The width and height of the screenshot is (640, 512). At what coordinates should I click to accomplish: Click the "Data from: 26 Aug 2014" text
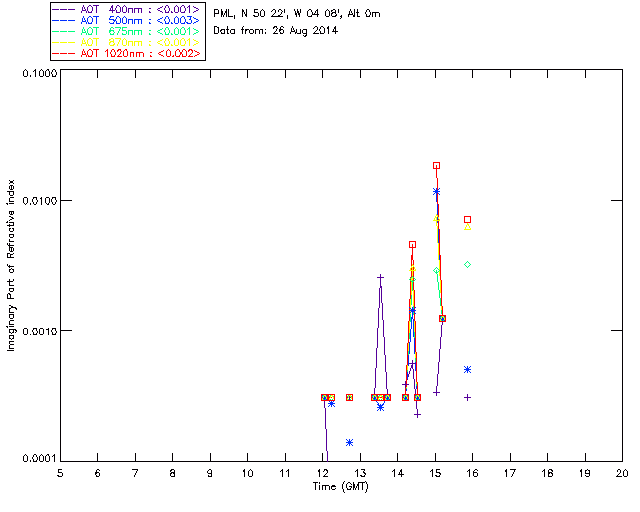pos(276,31)
